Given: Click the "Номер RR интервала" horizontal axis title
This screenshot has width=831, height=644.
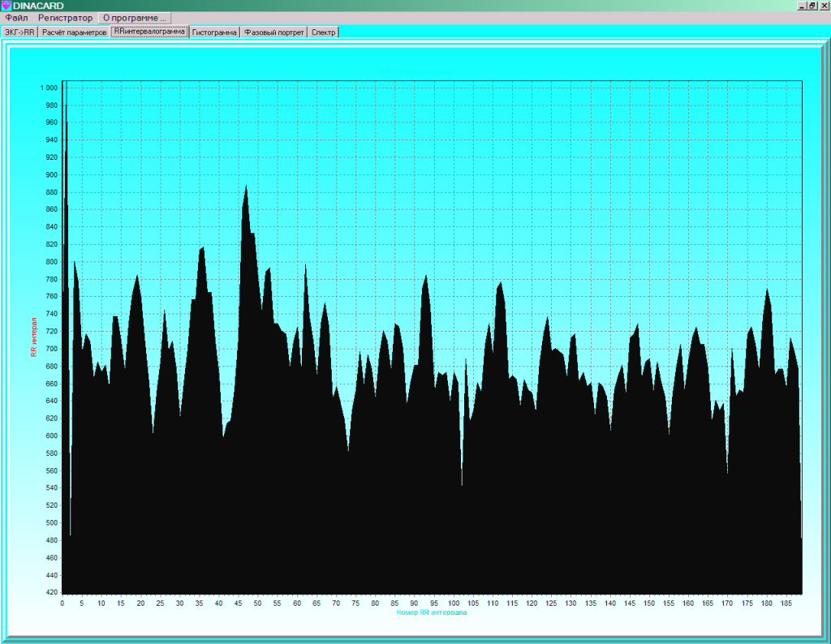Looking at the screenshot, I should (x=432, y=612).
